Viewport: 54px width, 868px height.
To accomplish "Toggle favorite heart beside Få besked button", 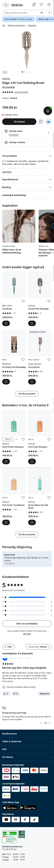I will (x=41, y=122).
